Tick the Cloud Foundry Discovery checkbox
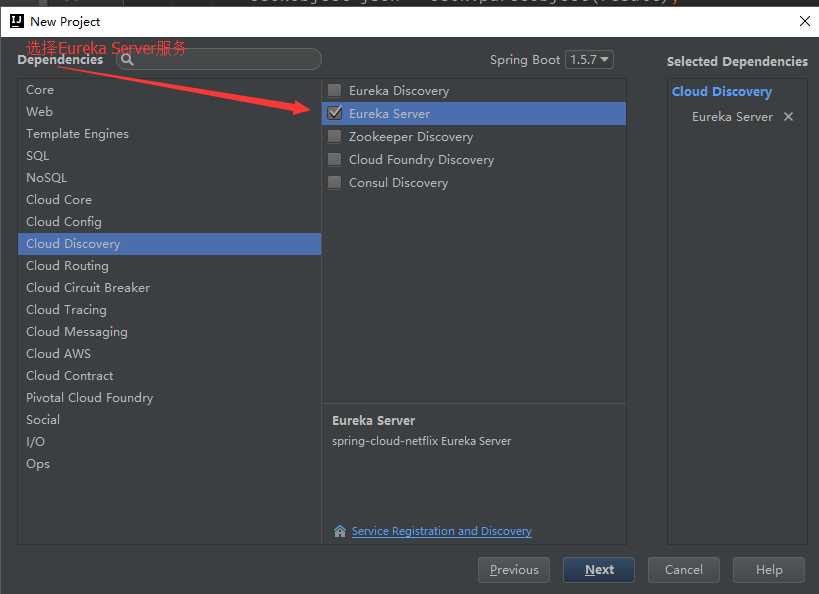Viewport: 819px width, 594px height. click(x=334, y=159)
